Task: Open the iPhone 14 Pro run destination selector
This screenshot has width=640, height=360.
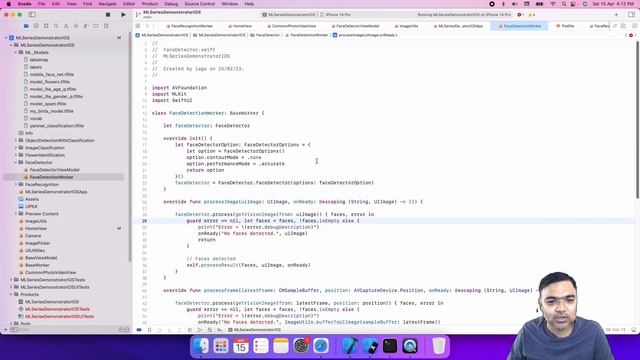Action: (336, 15)
